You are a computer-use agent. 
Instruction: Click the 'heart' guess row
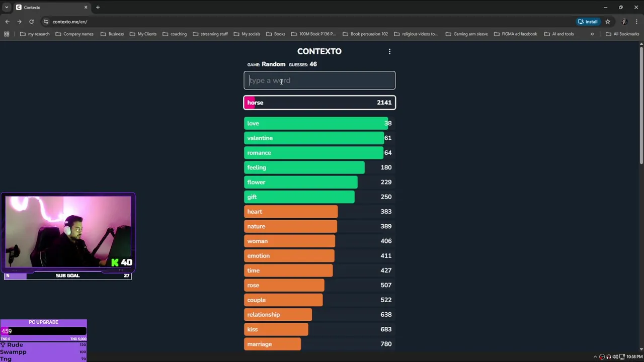pyautogui.click(x=319, y=212)
